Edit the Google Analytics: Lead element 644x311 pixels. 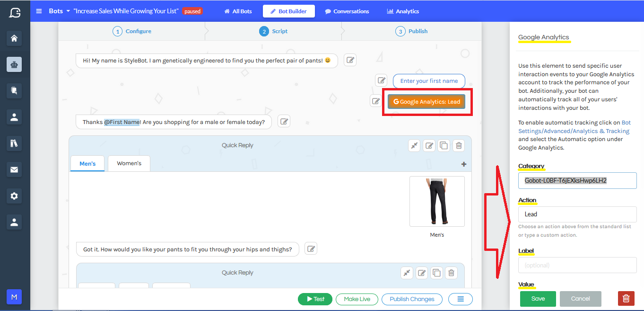376,101
